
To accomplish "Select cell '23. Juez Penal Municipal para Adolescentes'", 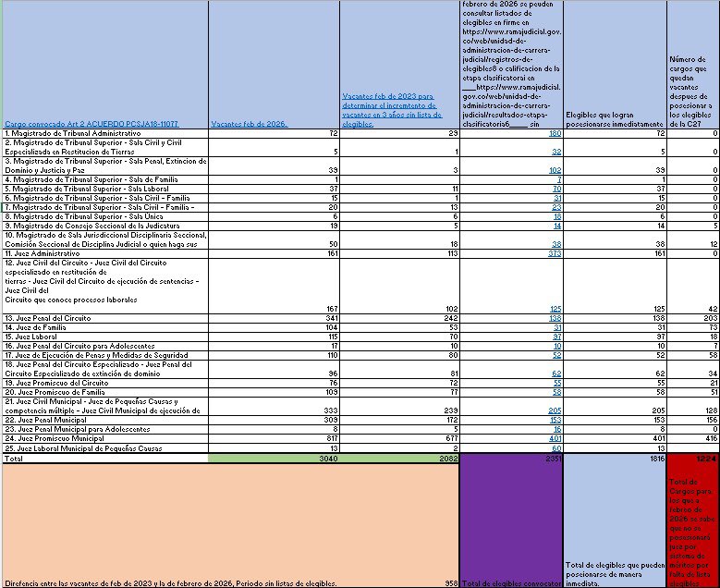I will pyautogui.click(x=105, y=429).
